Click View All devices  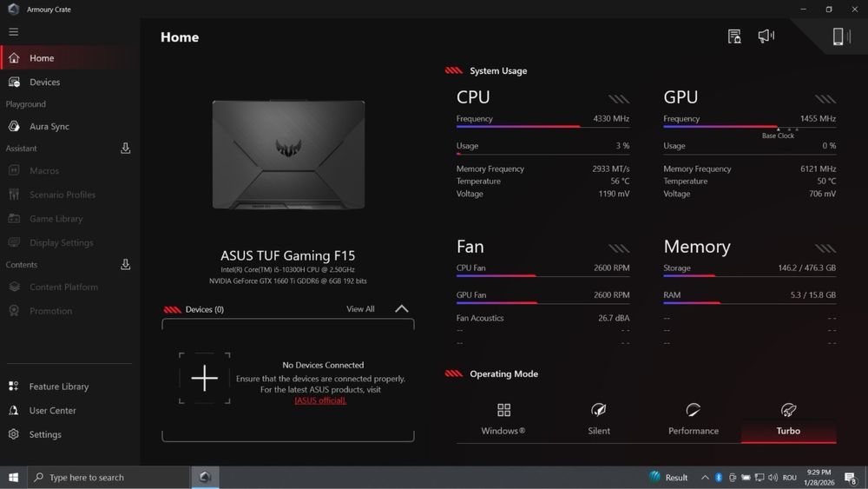[x=360, y=309]
